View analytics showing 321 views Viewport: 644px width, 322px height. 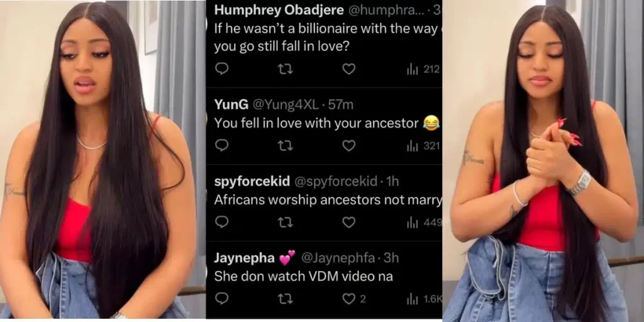click(423, 146)
